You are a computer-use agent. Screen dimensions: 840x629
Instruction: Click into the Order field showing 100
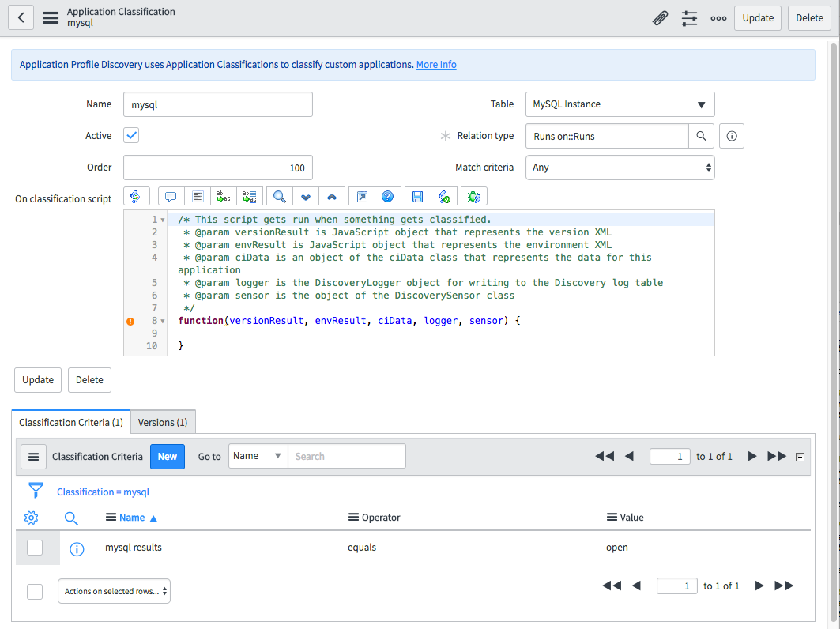(x=218, y=168)
